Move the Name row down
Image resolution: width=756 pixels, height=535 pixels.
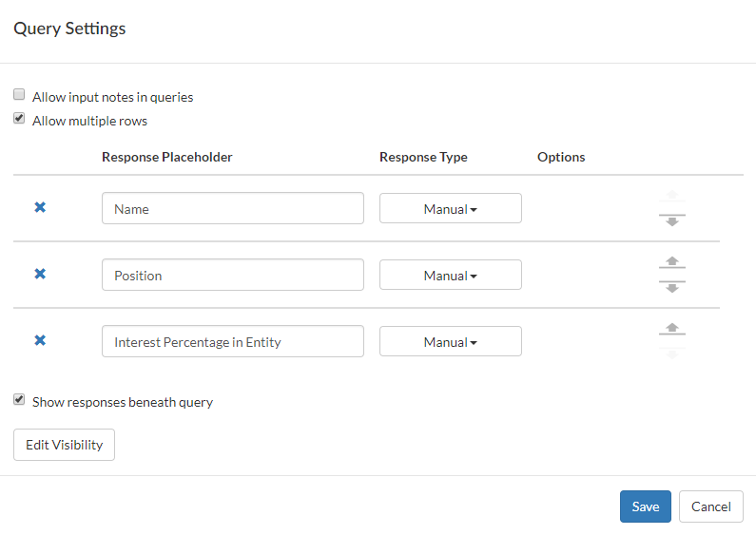[x=672, y=221]
